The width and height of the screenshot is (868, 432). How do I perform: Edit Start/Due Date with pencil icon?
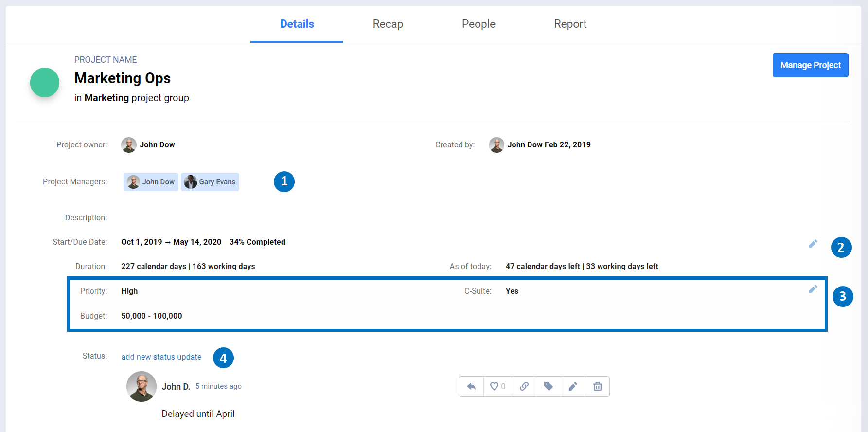click(813, 244)
